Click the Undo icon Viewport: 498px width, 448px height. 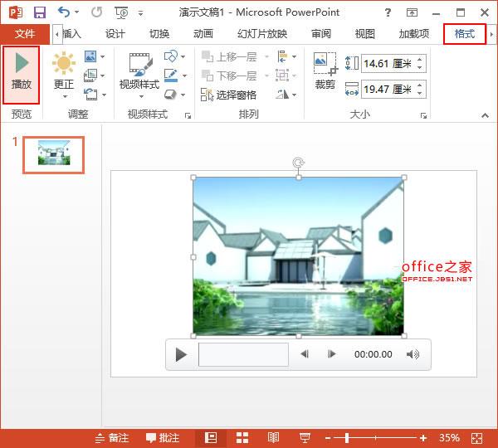[64, 12]
